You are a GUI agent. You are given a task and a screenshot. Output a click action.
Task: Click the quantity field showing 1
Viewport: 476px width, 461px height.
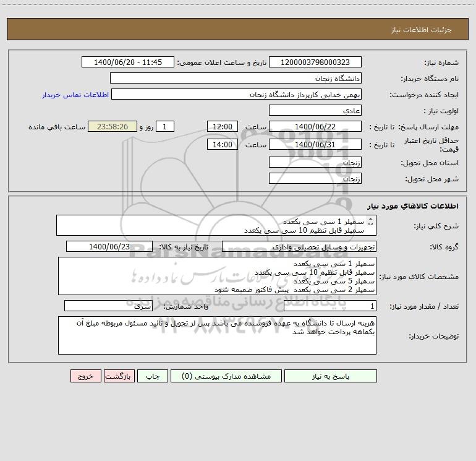[x=330, y=306]
